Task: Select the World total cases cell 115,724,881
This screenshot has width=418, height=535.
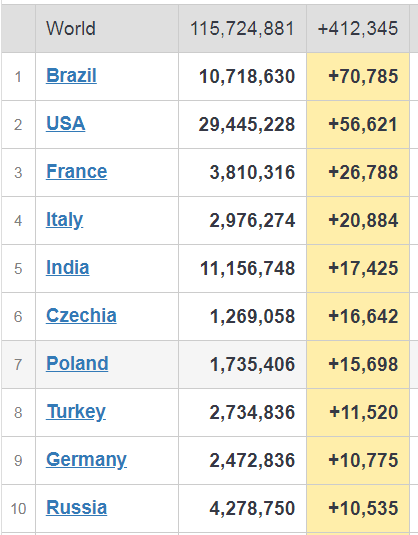Action: (242, 29)
